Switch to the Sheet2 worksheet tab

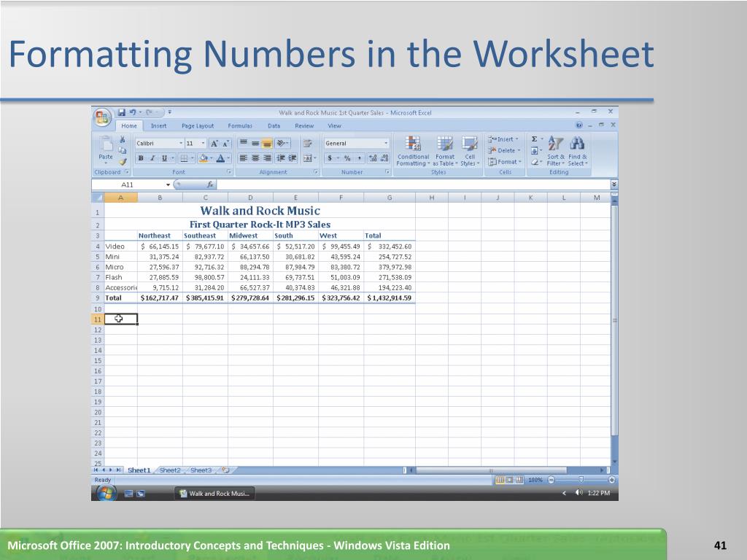click(x=170, y=470)
